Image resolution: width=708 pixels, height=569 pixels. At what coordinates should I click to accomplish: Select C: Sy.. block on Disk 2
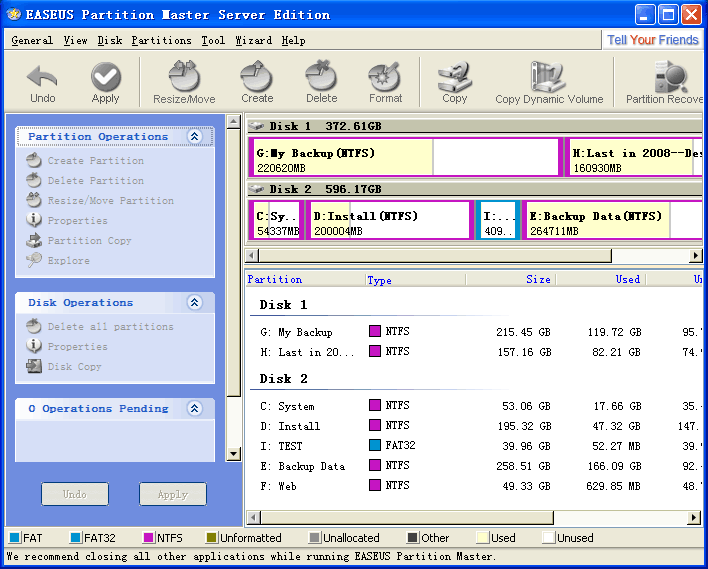276,220
